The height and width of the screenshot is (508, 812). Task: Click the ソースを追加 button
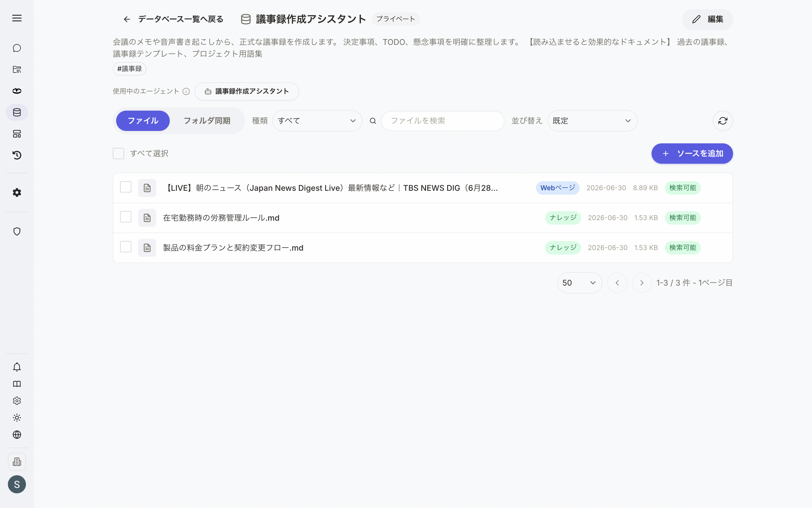click(692, 154)
